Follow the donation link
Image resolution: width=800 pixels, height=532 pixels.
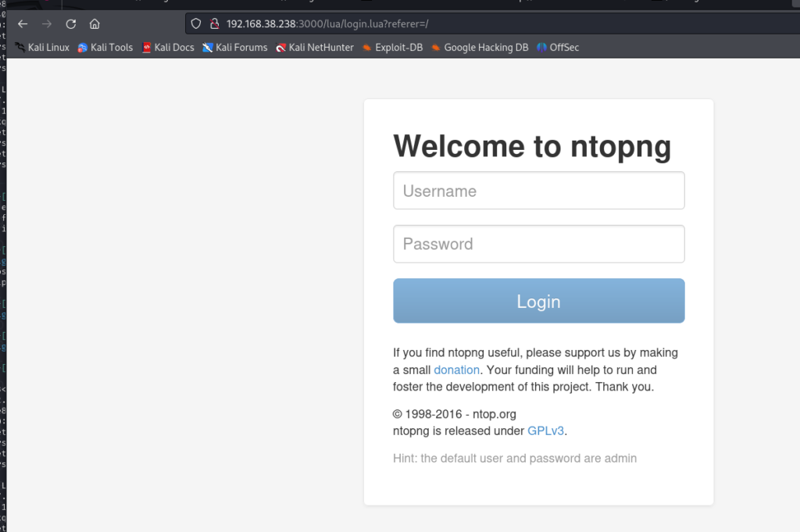click(456, 370)
